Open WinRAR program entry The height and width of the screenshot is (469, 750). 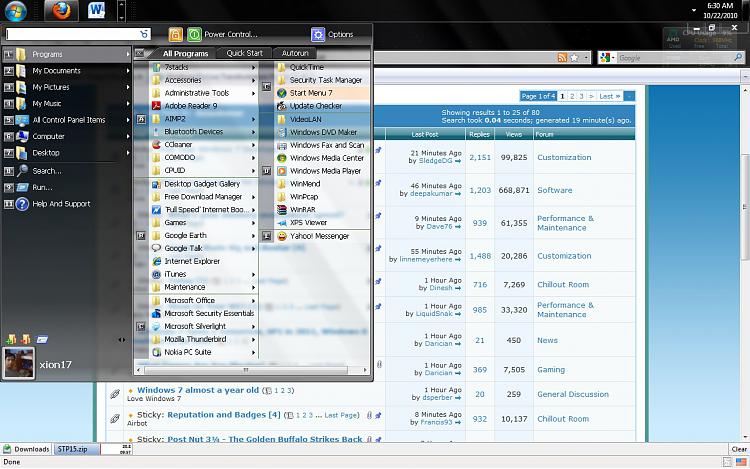pos(302,209)
